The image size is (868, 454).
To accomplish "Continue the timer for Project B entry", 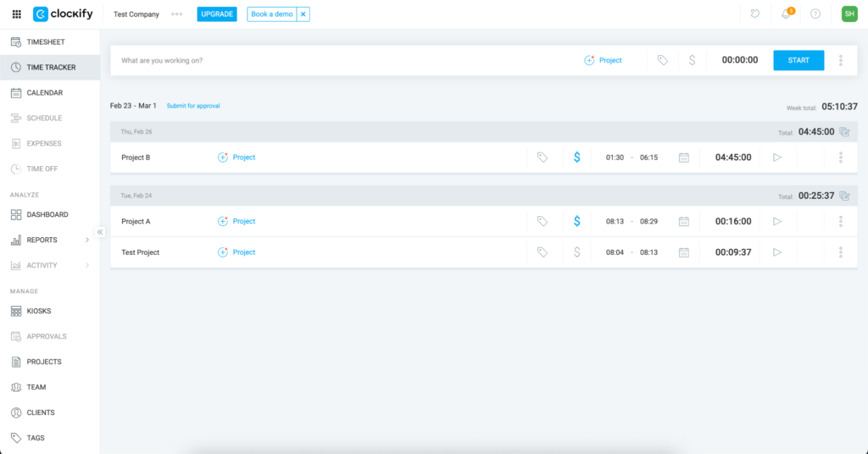I will (x=777, y=158).
